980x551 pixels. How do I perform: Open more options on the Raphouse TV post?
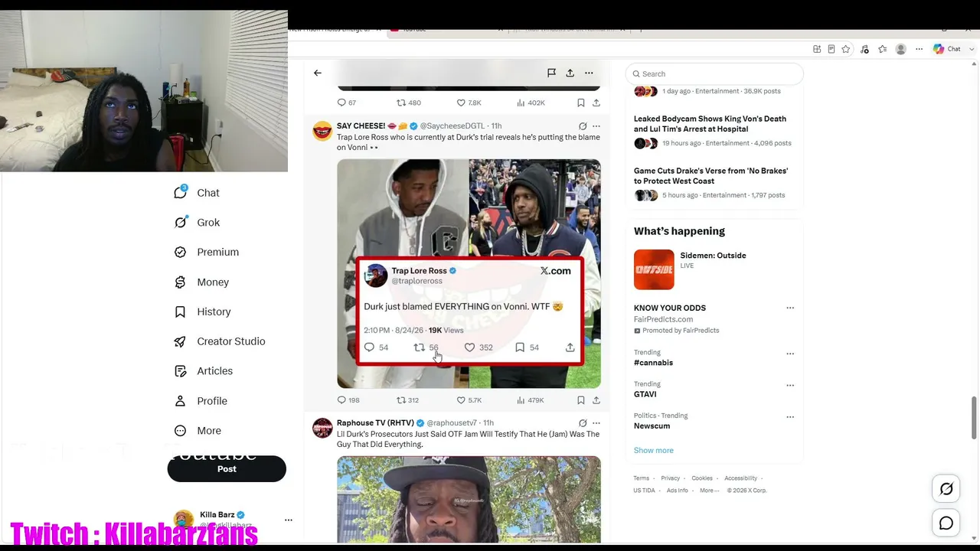596,423
